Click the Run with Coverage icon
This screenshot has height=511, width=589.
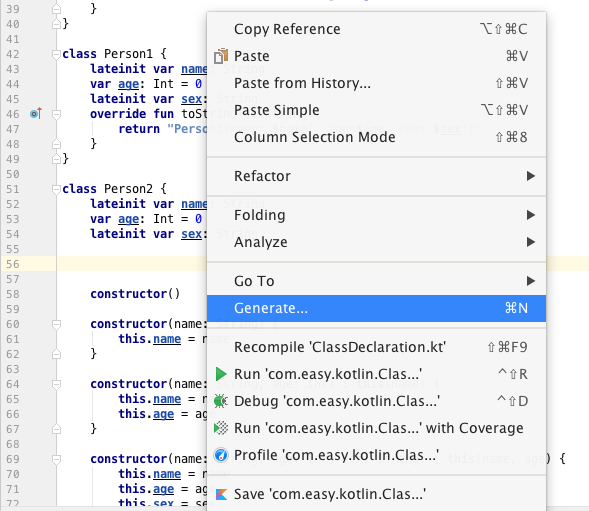[221, 428]
